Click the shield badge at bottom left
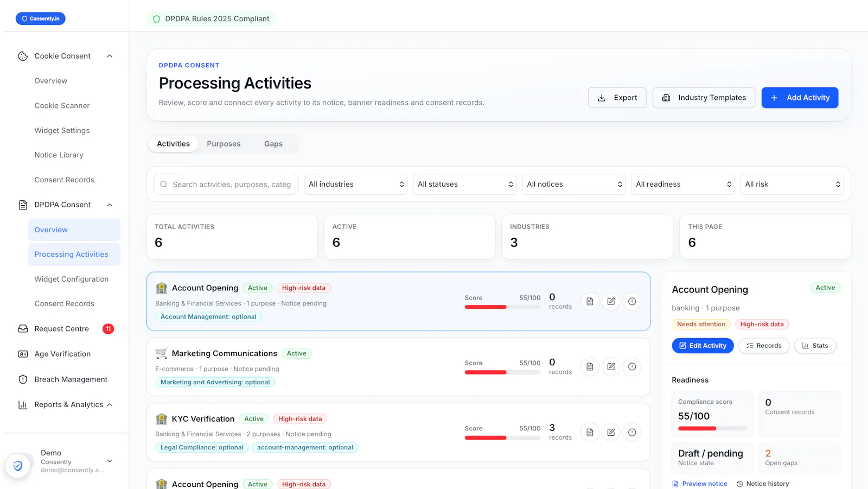 coord(18,465)
